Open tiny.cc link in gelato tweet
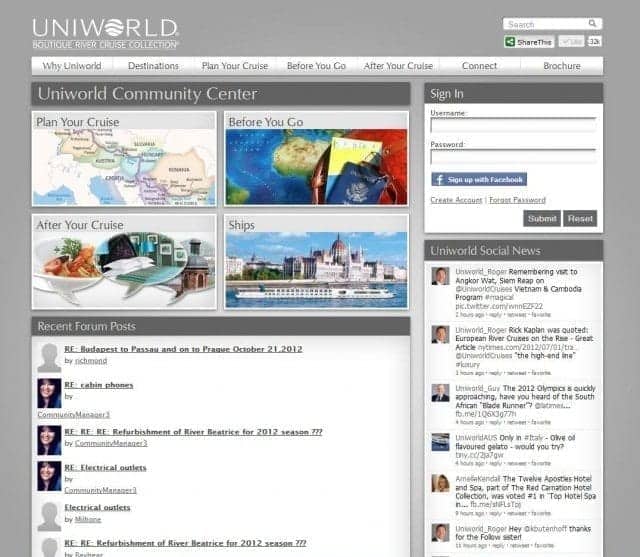 [480, 455]
